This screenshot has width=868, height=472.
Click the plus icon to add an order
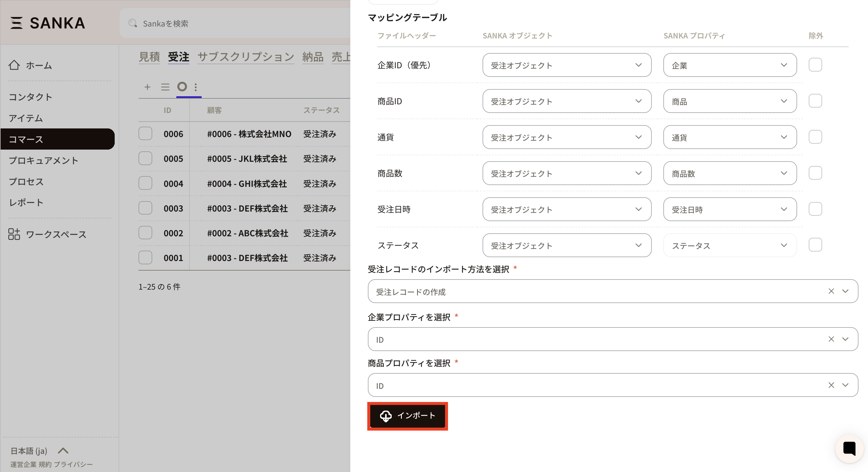pos(147,87)
